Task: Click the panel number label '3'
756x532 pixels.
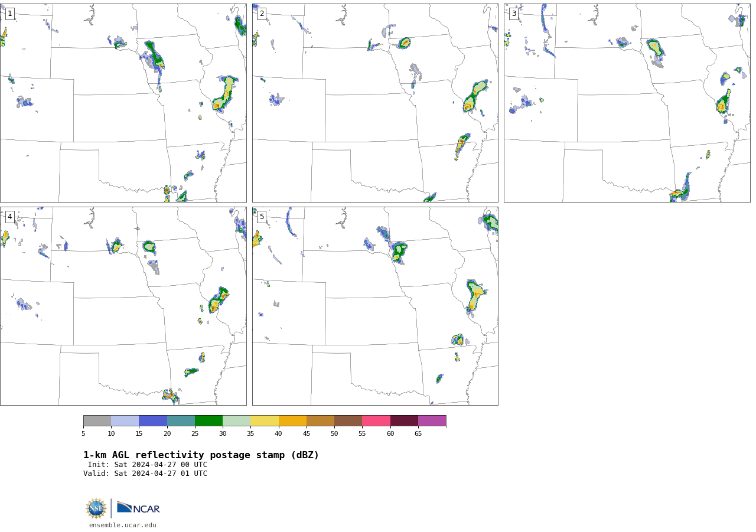Action: click(514, 14)
